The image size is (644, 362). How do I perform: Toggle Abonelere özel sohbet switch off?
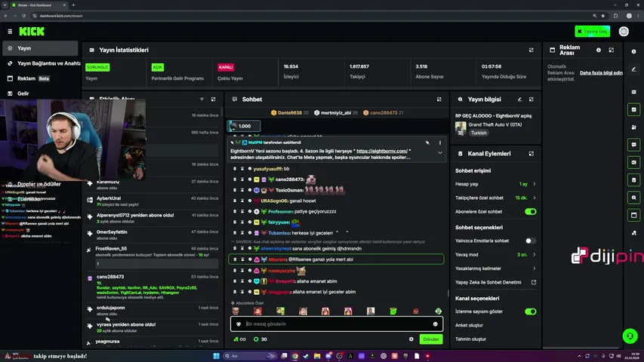pyautogui.click(x=530, y=212)
